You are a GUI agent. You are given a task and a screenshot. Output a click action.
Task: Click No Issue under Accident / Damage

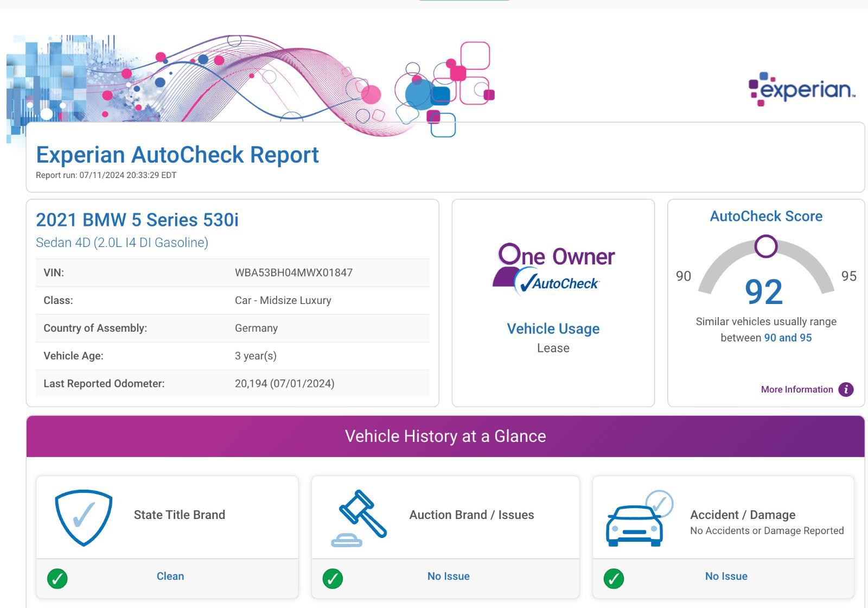[x=726, y=576]
